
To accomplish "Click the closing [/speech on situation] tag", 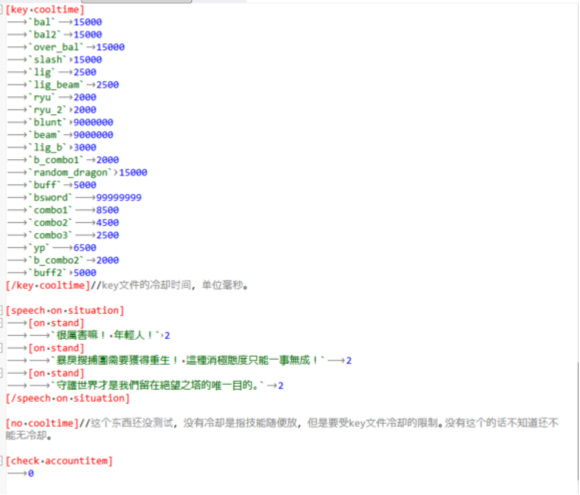I will pos(68,398).
